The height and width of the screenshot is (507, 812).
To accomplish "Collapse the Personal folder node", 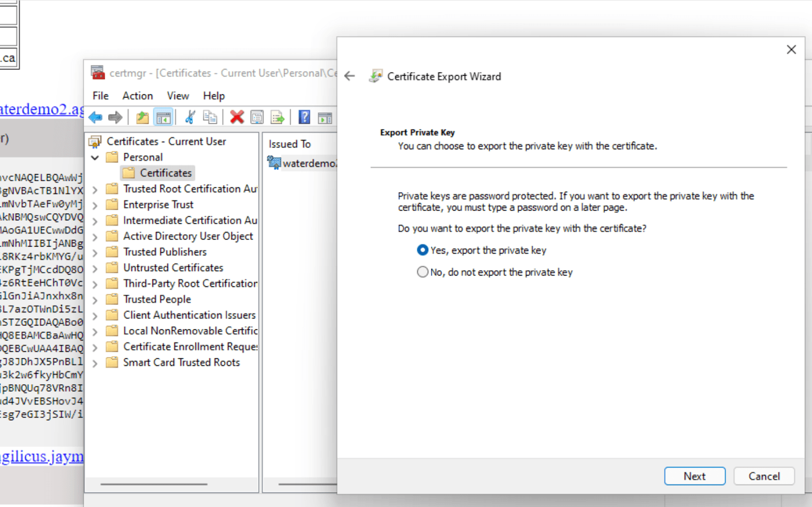I will coord(95,158).
